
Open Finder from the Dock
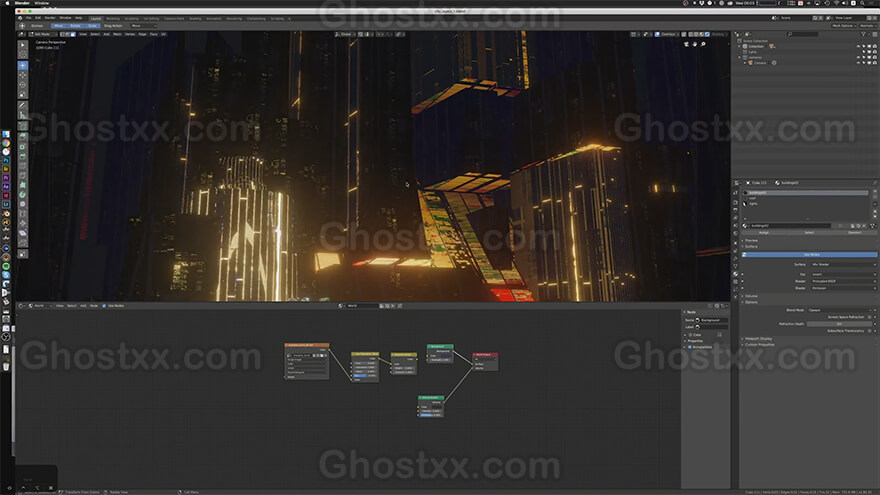[x=6, y=134]
